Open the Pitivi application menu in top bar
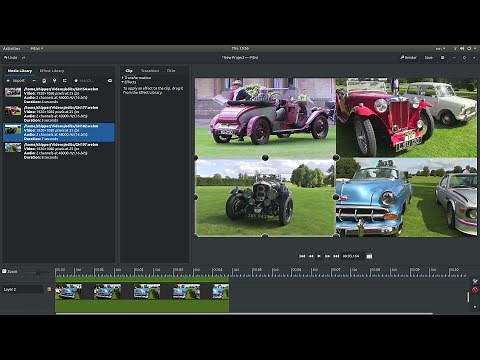The image size is (480, 360). click(x=36, y=49)
